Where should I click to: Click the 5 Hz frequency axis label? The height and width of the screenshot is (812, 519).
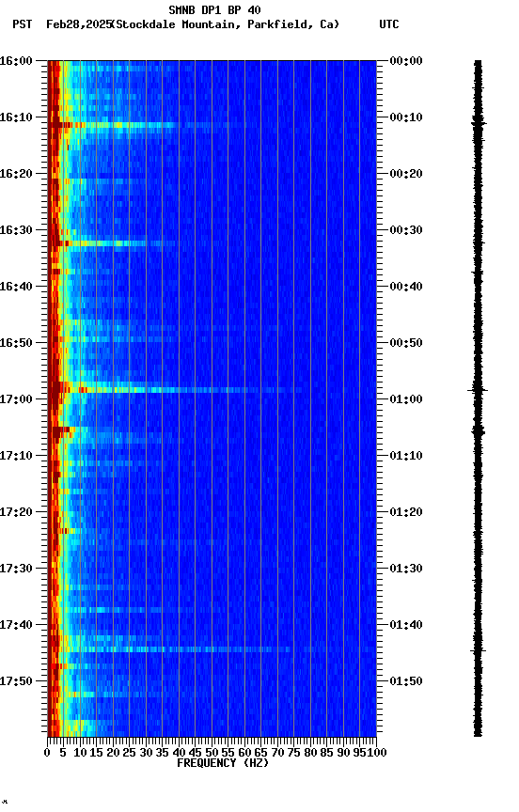coord(63,753)
